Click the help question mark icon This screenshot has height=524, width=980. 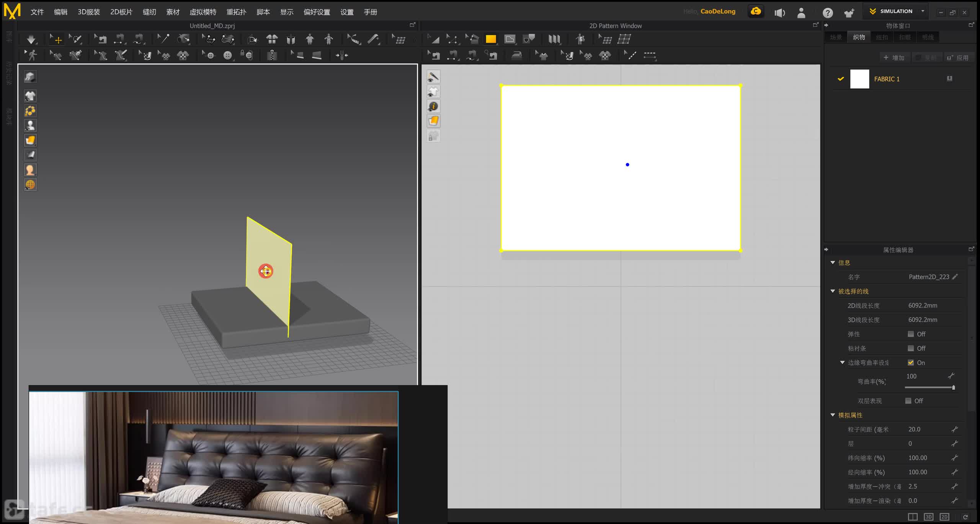(x=828, y=13)
